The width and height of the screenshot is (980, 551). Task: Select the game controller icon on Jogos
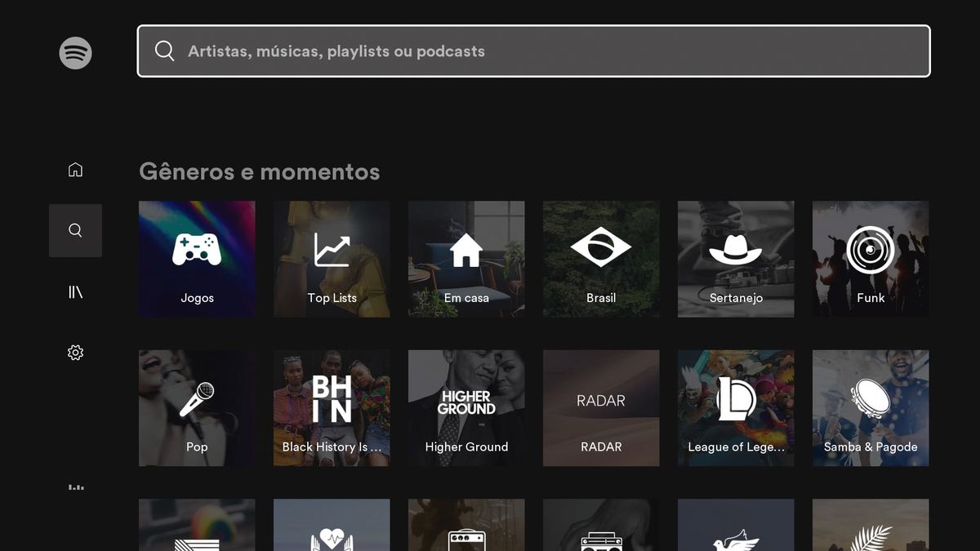pyautogui.click(x=196, y=249)
